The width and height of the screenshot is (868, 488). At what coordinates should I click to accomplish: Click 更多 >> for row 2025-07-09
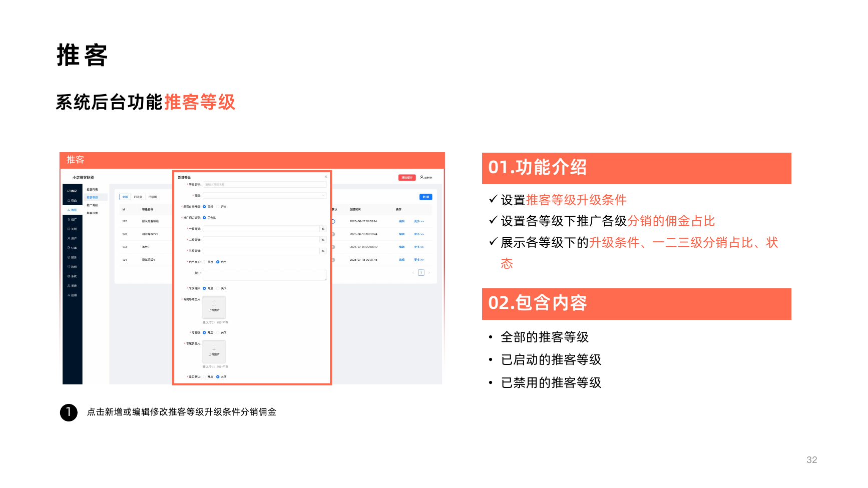point(419,247)
